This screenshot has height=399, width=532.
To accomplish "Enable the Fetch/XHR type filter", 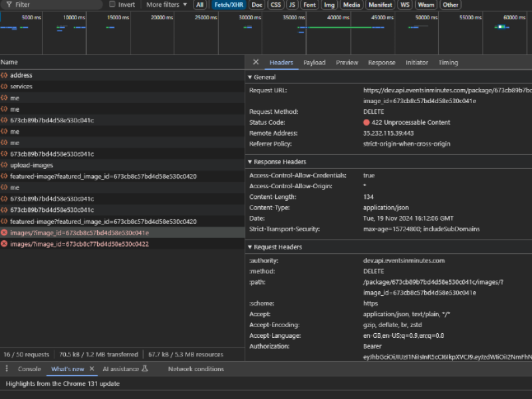I will pos(229,5).
